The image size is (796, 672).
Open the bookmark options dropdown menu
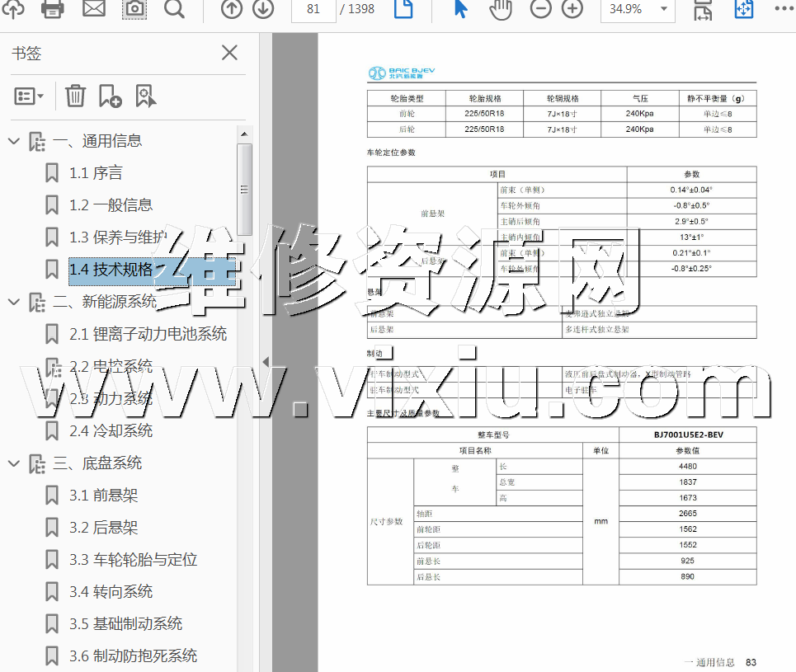pos(29,96)
